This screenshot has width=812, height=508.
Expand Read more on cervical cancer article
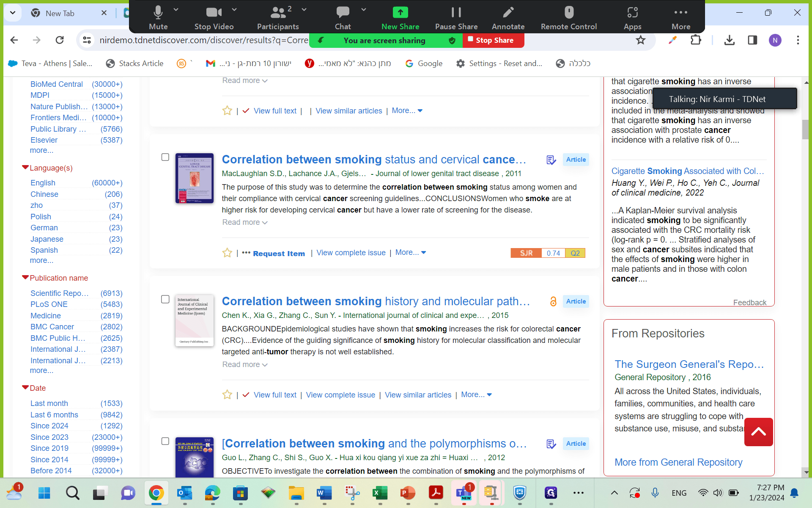(x=245, y=222)
